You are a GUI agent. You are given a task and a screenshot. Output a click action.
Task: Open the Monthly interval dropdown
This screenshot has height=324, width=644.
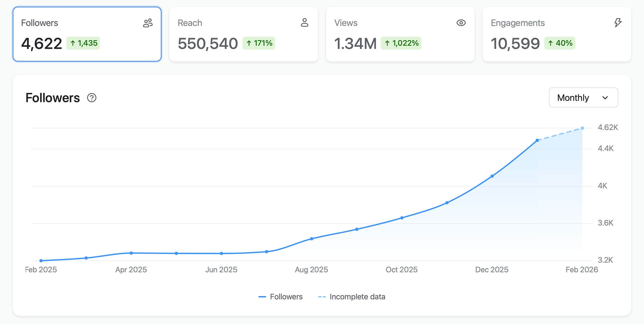tap(583, 98)
